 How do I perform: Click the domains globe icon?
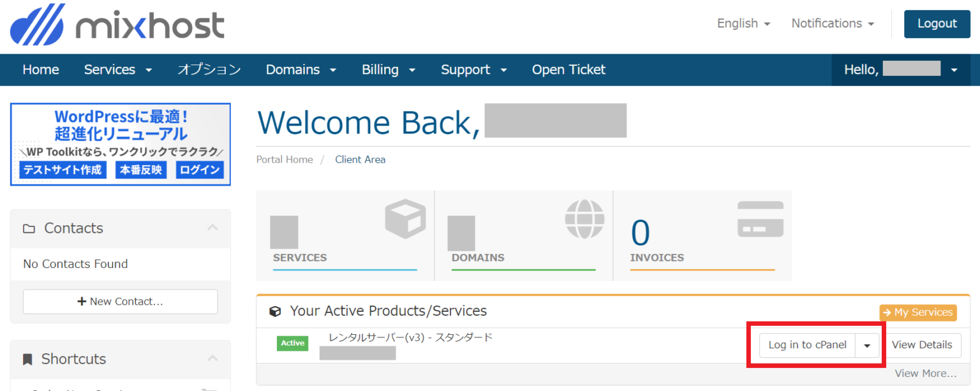(x=584, y=219)
